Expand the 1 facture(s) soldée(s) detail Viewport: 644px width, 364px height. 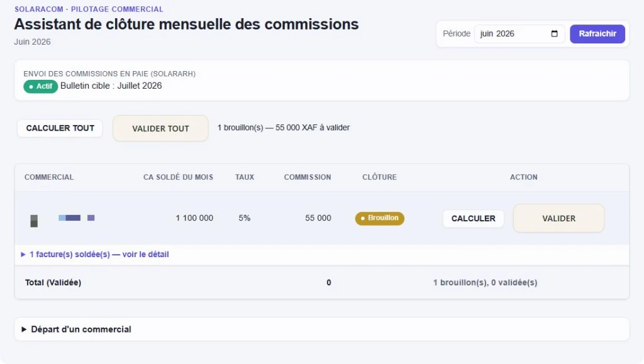(x=96, y=255)
